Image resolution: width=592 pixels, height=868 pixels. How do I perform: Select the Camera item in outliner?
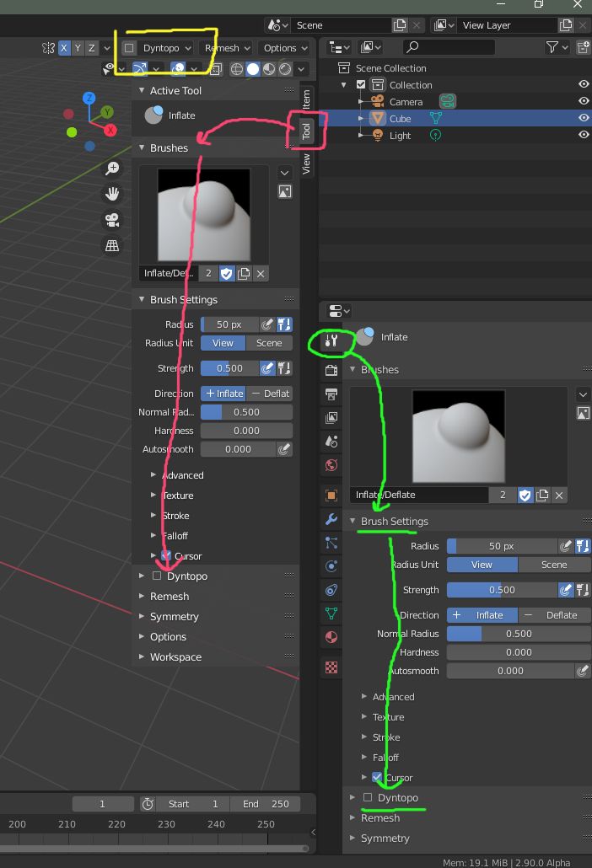click(x=406, y=102)
